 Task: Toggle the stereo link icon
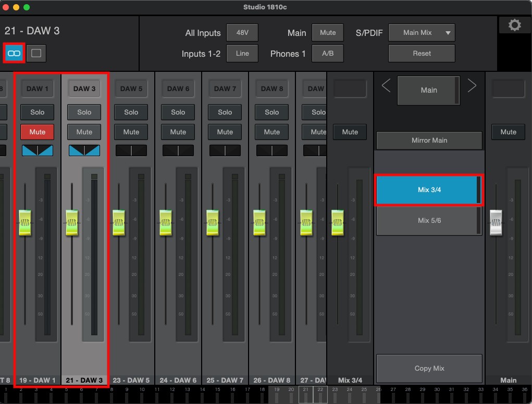click(x=14, y=53)
